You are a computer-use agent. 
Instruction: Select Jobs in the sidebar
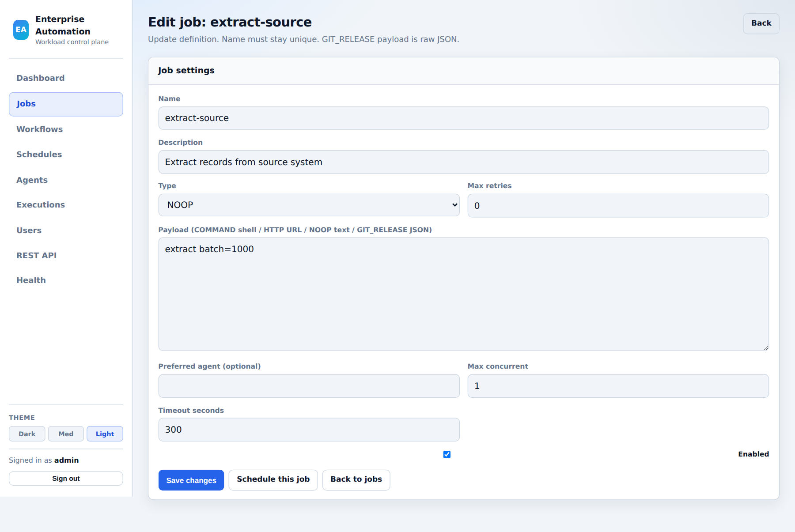click(66, 104)
